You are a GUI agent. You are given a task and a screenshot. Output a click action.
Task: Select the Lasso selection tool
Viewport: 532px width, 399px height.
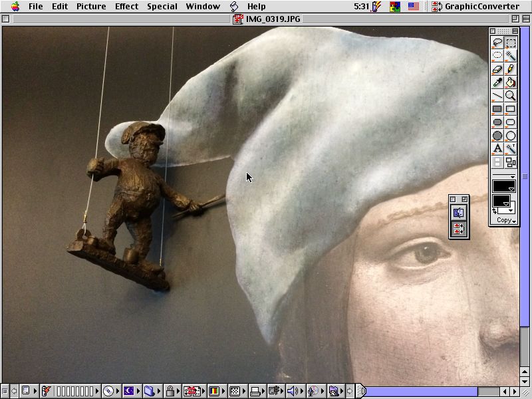pos(497,43)
